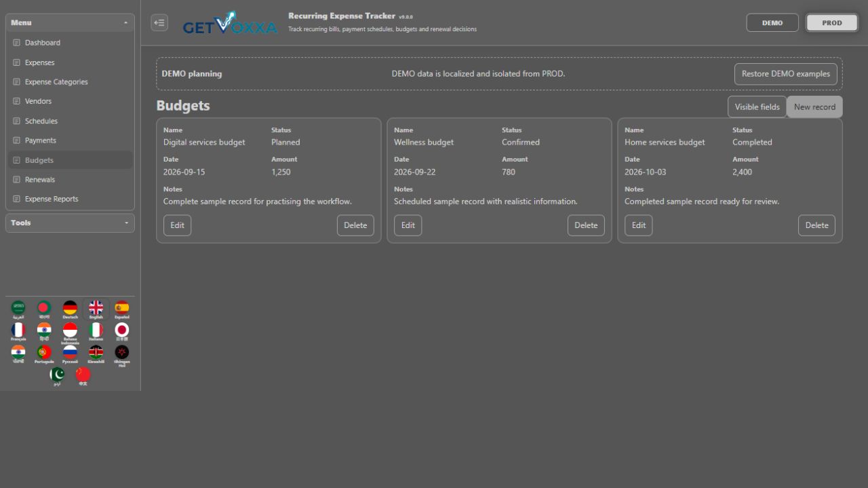This screenshot has width=868, height=488.
Task: Delete the Wellness budget record
Action: (586, 225)
